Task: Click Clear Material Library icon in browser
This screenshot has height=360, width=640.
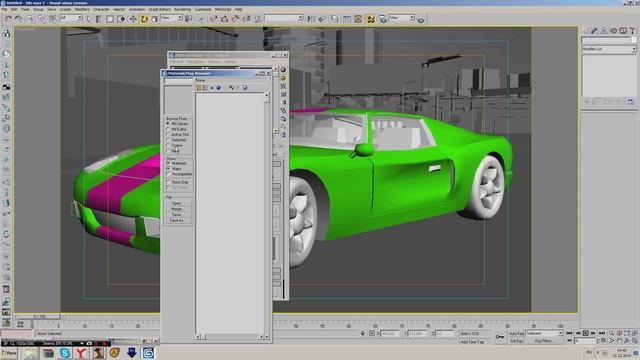Action: pyautogui.click(x=245, y=87)
